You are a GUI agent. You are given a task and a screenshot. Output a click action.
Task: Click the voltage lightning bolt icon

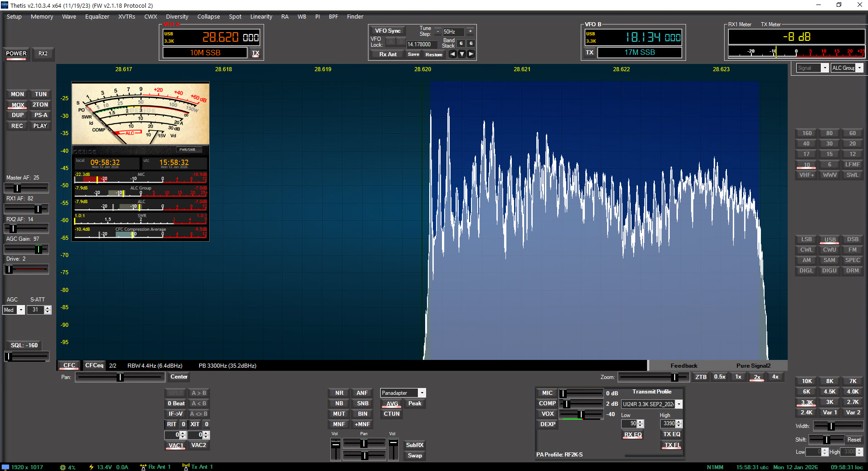click(x=91, y=467)
